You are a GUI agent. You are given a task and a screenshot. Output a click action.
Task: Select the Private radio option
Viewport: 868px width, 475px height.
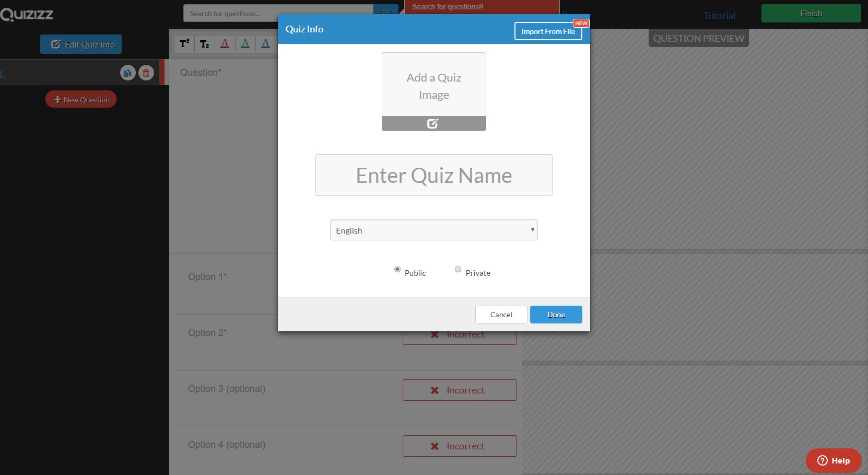click(x=458, y=270)
